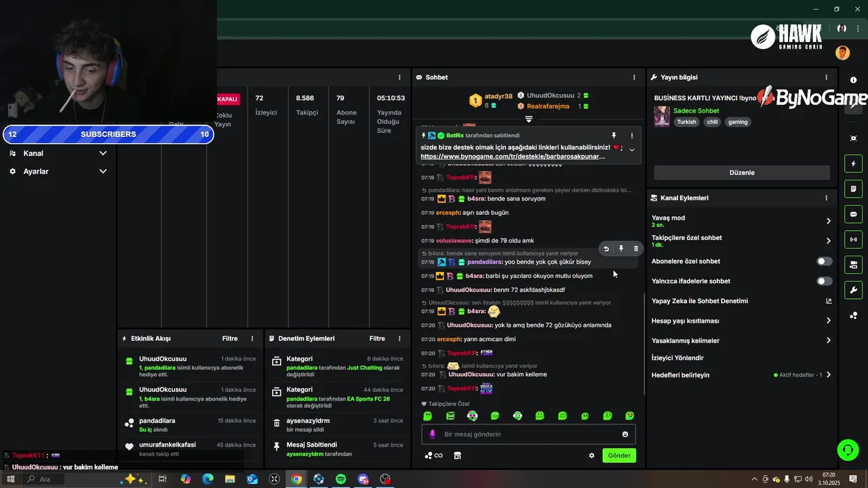868x488 pixels.
Task: Click aysenazyldrm bir mesajı sildi moderation entry
Action: coord(336,425)
